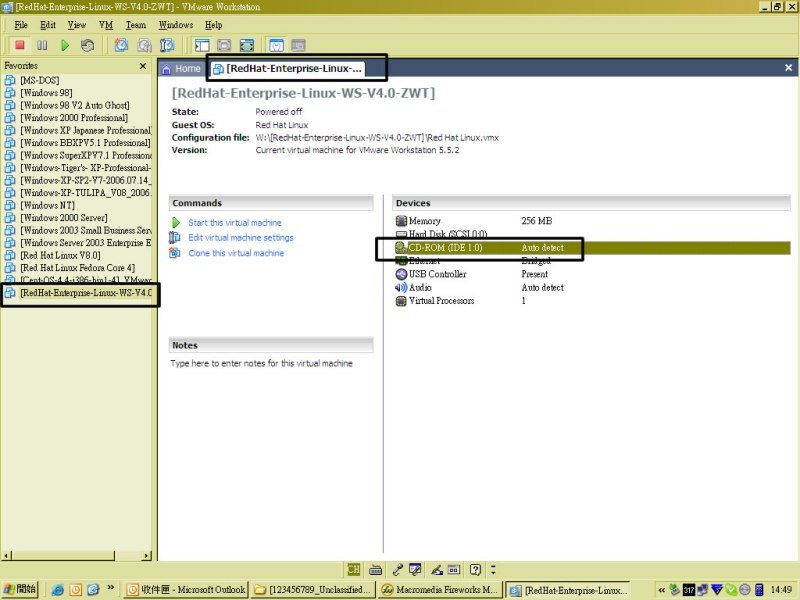Select the Memory device row
800x600 pixels.
[x=591, y=221]
